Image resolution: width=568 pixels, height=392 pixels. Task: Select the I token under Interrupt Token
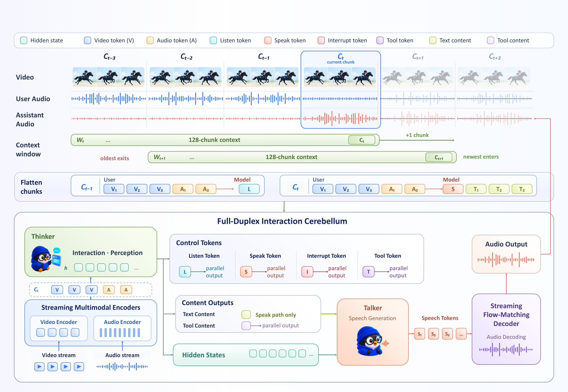[x=307, y=272]
